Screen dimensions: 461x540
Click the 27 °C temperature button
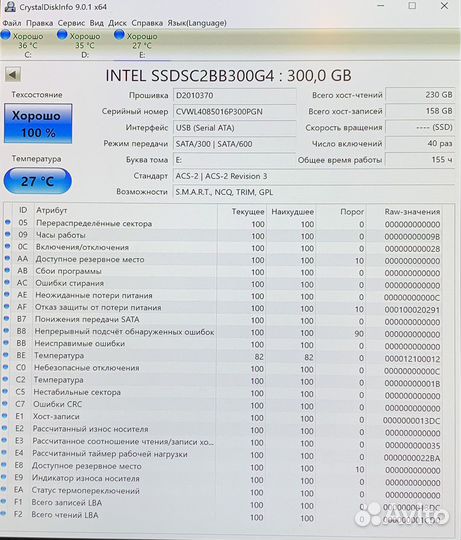pos(38,181)
